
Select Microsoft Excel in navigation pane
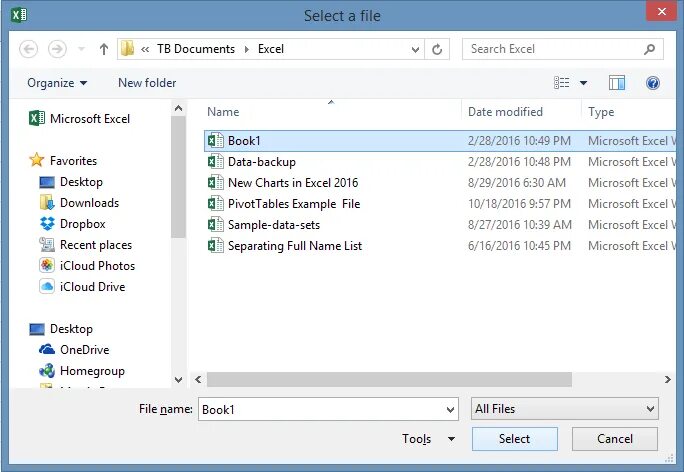click(x=79, y=119)
